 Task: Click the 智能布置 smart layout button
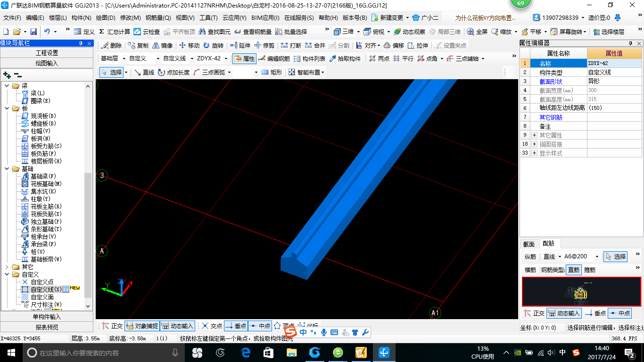pos(306,72)
